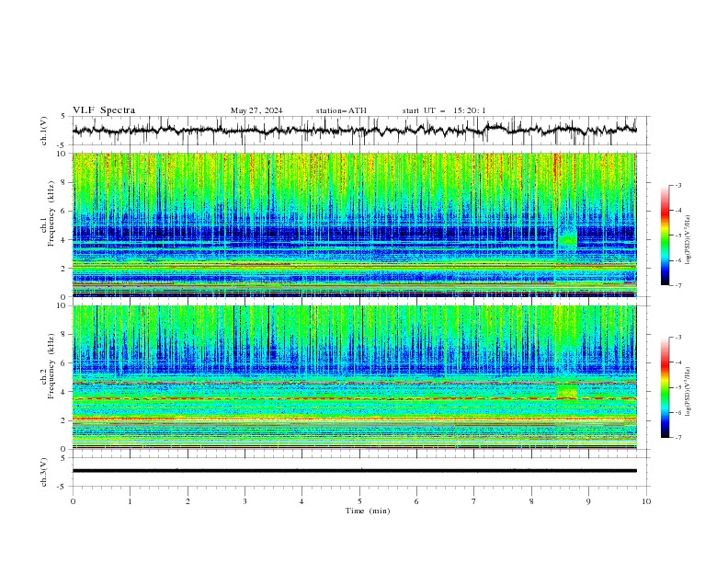Click the ch.2 spectrogram "10" kHz tick
The width and height of the screenshot is (728, 563).
62,305
